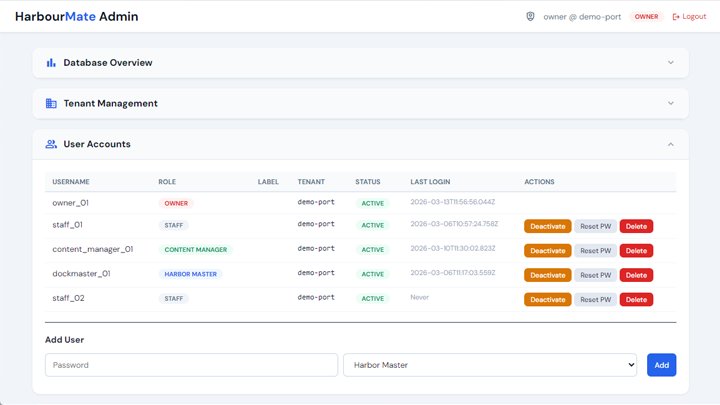Click the ROLE column header
This screenshot has height=405, width=720.
167,182
